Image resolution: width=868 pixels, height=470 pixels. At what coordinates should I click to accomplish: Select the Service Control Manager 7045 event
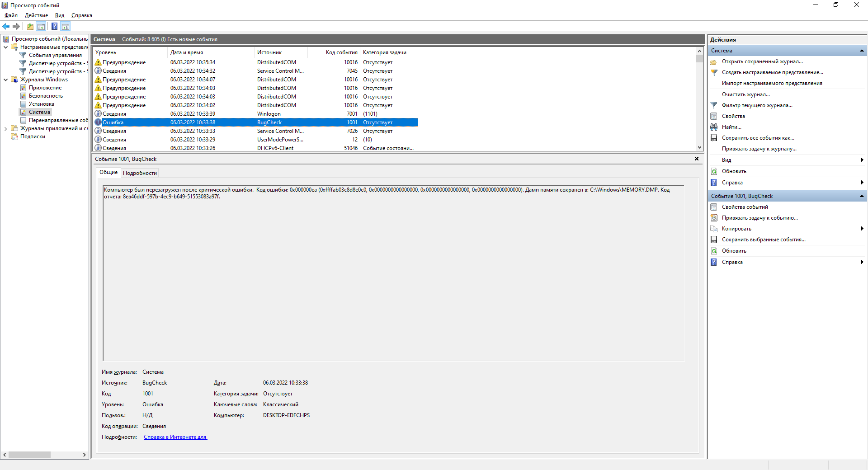click(x=255, y=71)
